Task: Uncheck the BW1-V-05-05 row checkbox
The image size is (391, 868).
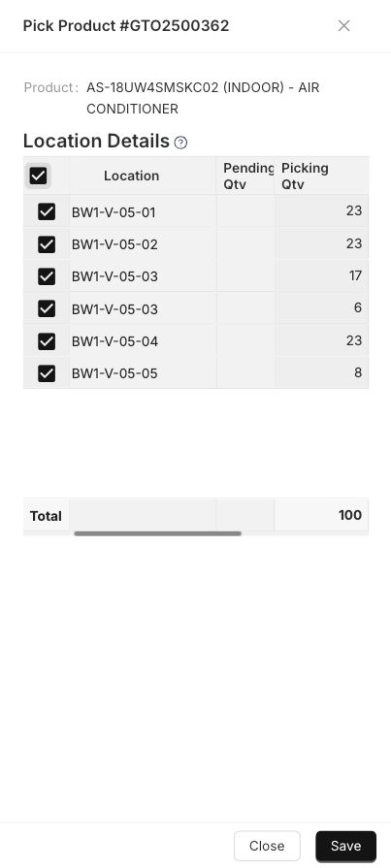Action: coord(47,373)
